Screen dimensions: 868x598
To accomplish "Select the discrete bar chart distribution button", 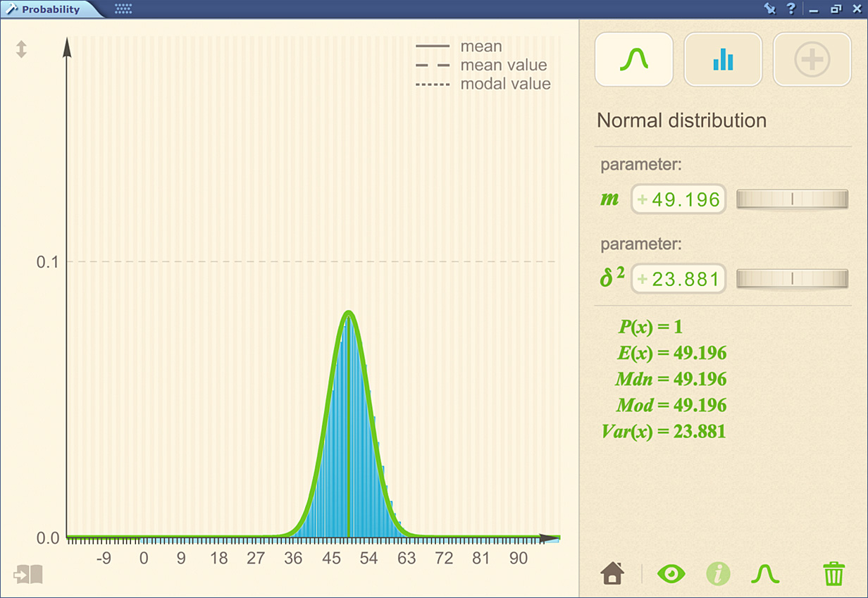I will (x=723, y=60).
